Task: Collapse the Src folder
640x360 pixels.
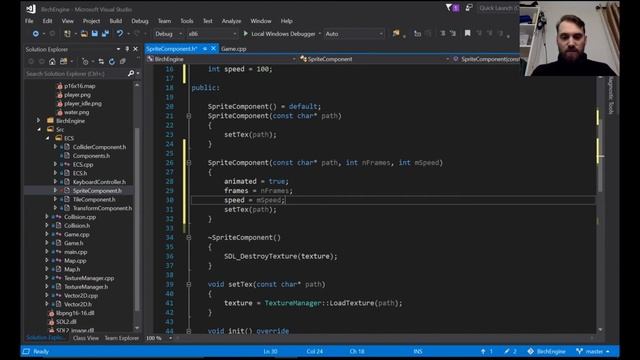Action: coord(39,129)
